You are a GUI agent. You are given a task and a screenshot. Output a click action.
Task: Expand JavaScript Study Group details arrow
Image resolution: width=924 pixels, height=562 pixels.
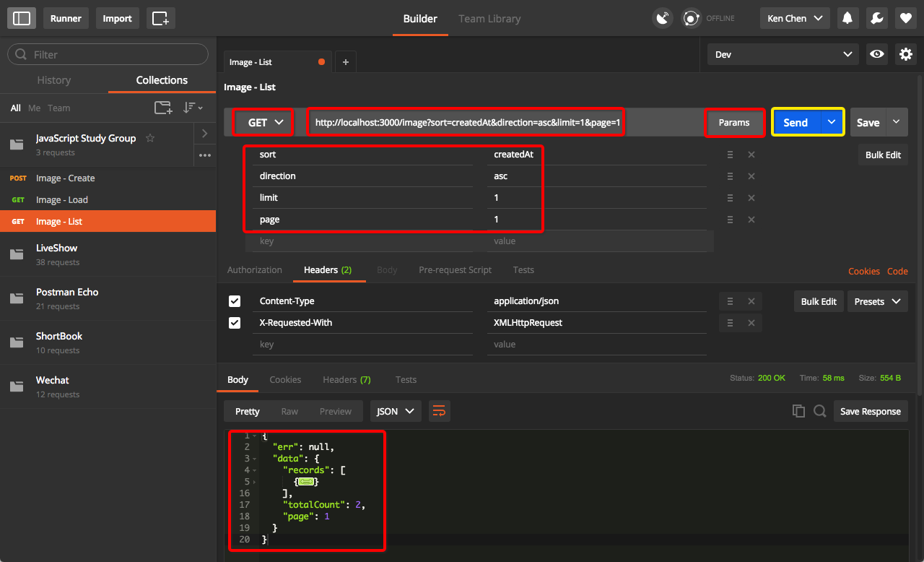pyautogui.click(x=205, y=134)
